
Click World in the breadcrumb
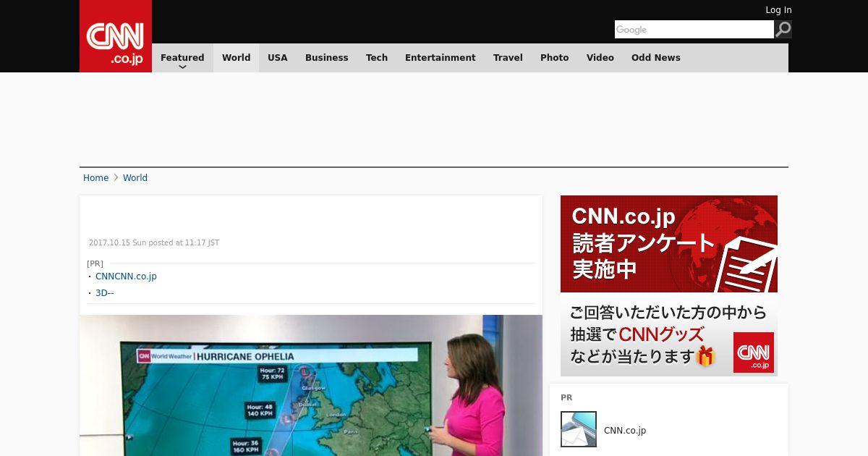(135, 178)
